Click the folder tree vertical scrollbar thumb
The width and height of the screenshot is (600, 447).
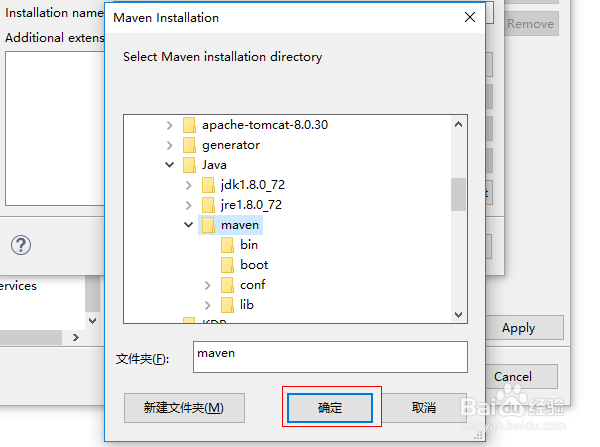tap(458, 194)
